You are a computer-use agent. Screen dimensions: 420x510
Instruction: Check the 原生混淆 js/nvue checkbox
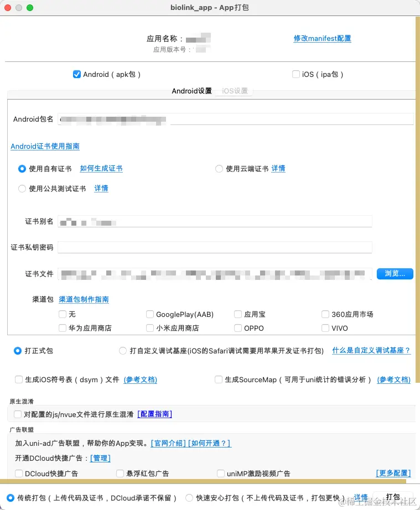pyautogui.click(x=18, y=414)
